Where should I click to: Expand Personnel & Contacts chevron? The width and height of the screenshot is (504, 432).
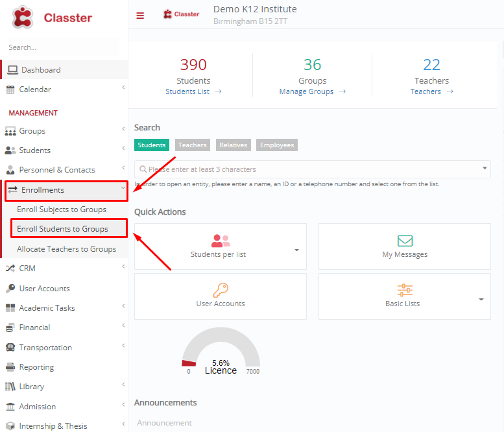click(123, 168)
